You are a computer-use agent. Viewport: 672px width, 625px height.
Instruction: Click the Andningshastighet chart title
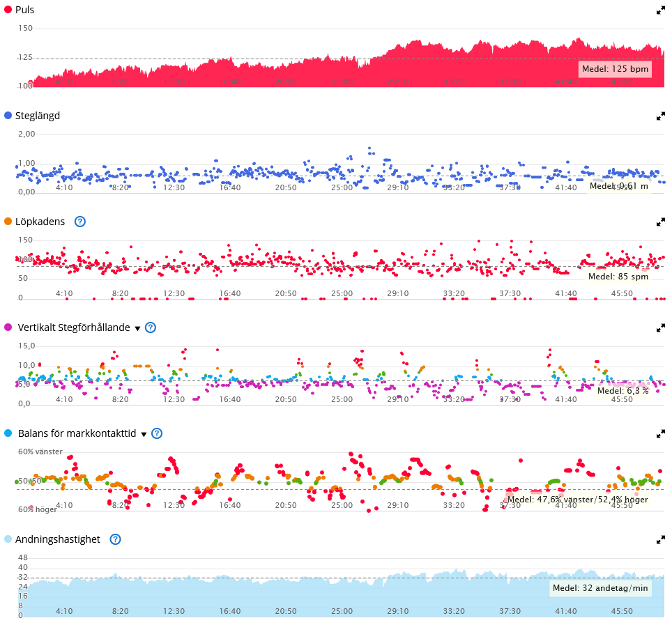tap(58, 539)
